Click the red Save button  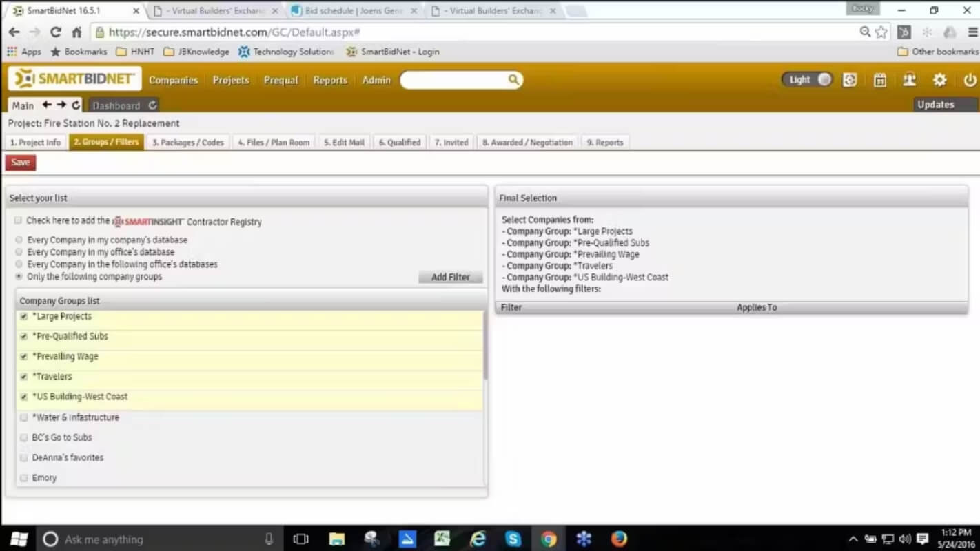(21, 163)
